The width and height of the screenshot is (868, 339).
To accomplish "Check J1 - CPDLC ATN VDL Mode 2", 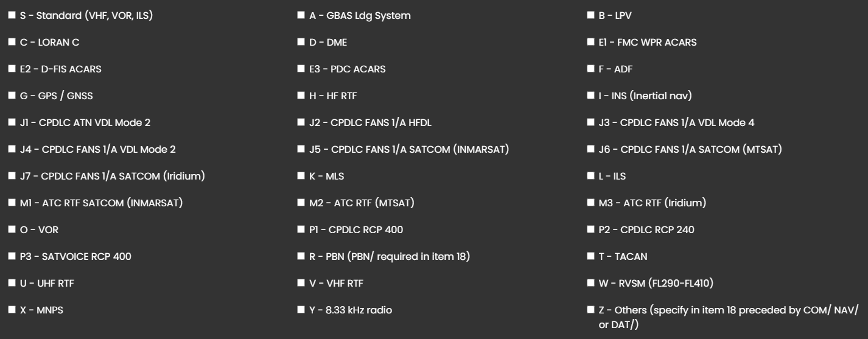I will 12,122.
